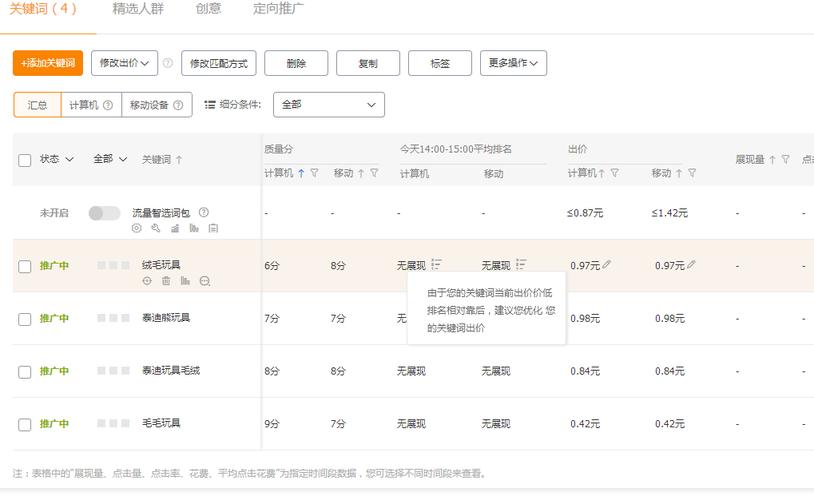Click the filter funnel beside 展现量 header
814x500 pixels.
785,159
